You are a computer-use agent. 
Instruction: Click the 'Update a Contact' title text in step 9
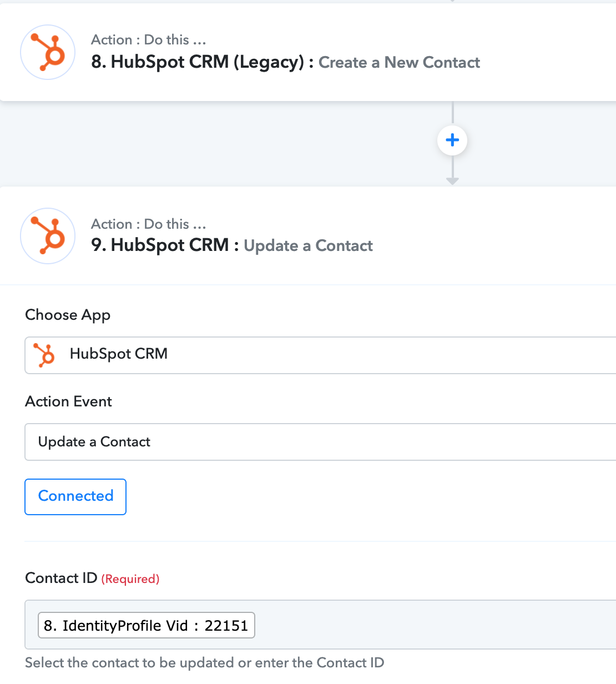point(308,246)
